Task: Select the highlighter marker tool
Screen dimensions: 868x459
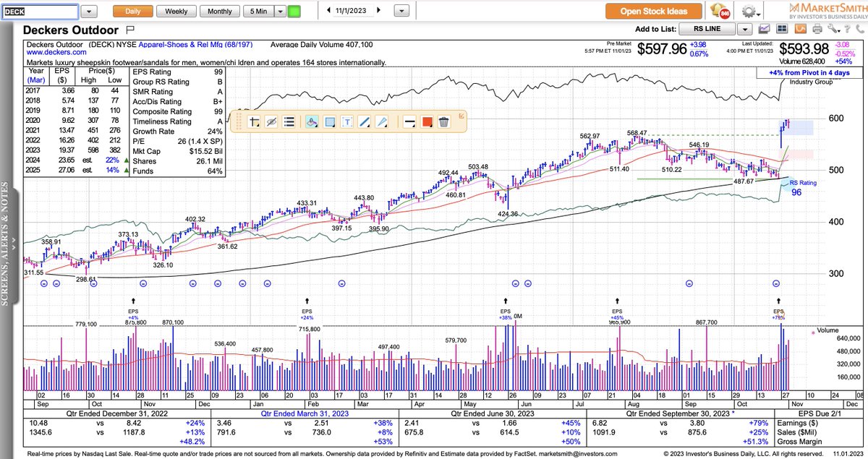Action: click(312, 122)
